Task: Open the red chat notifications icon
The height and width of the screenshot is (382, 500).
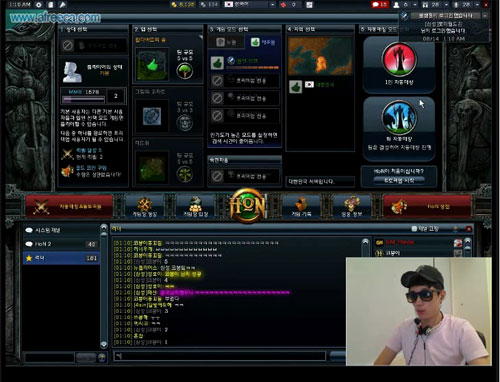Action: 380,5
